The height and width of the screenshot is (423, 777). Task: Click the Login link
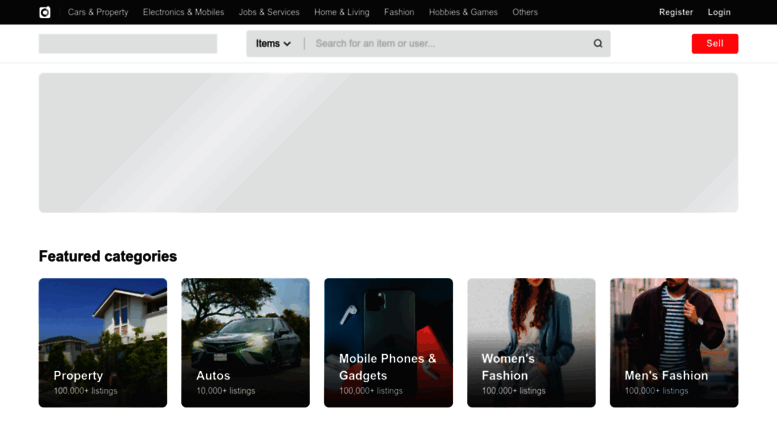[x=719, y=12]
